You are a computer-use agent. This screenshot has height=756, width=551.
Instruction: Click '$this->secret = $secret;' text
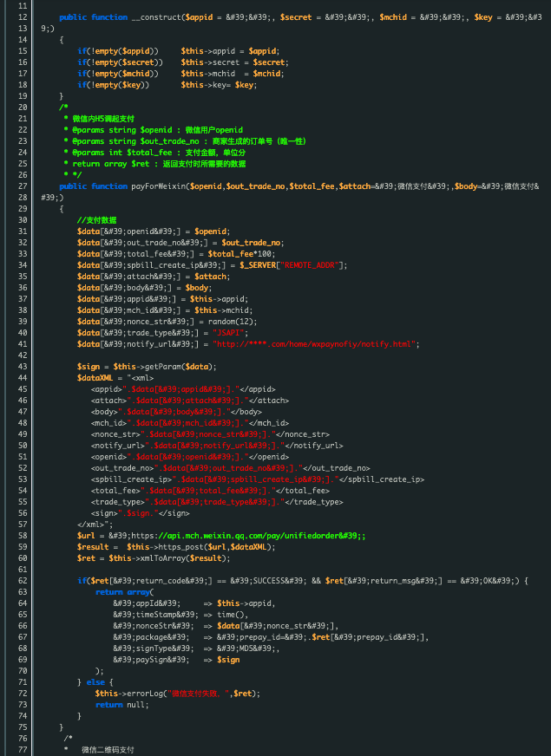tap(235, 62)
